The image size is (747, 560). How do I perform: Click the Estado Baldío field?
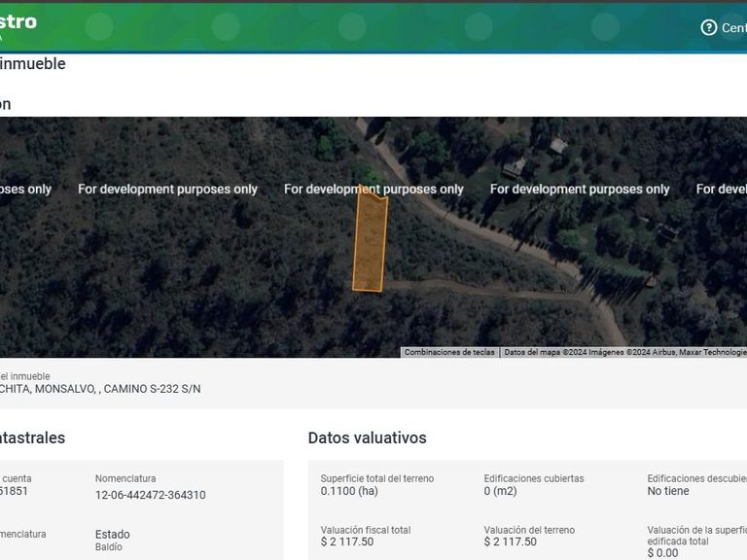point(113,540)
